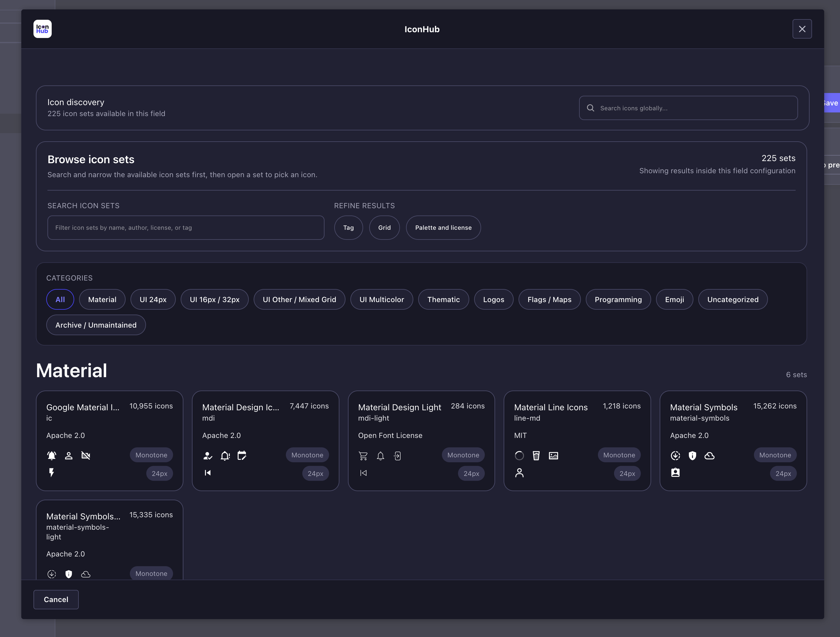Select the Emoji category chip
The image size is (840, 637).
675,299
